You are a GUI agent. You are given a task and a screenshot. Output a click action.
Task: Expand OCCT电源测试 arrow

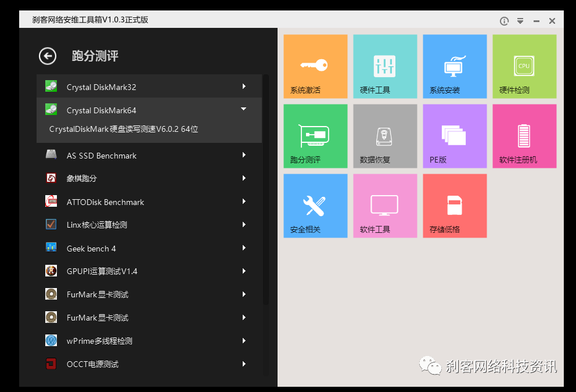(244, 364)
